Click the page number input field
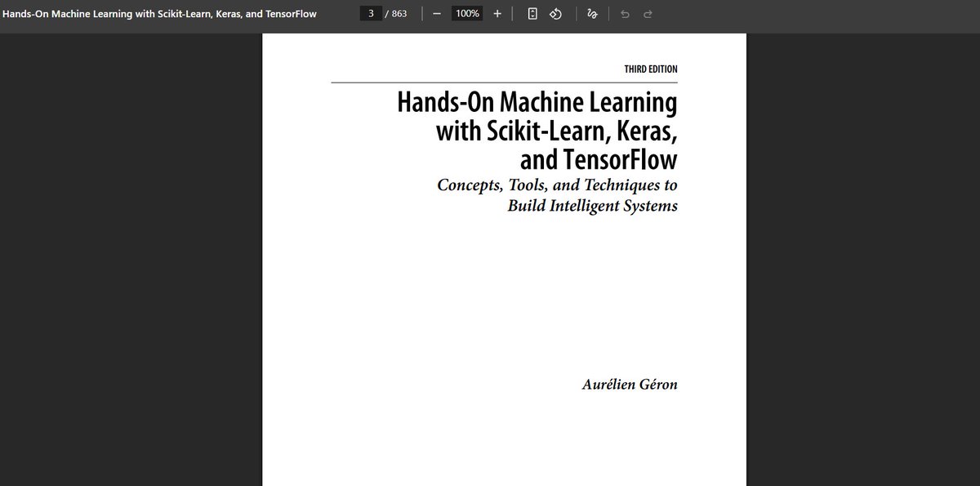980x486 pixels. (x=371, y=14)
